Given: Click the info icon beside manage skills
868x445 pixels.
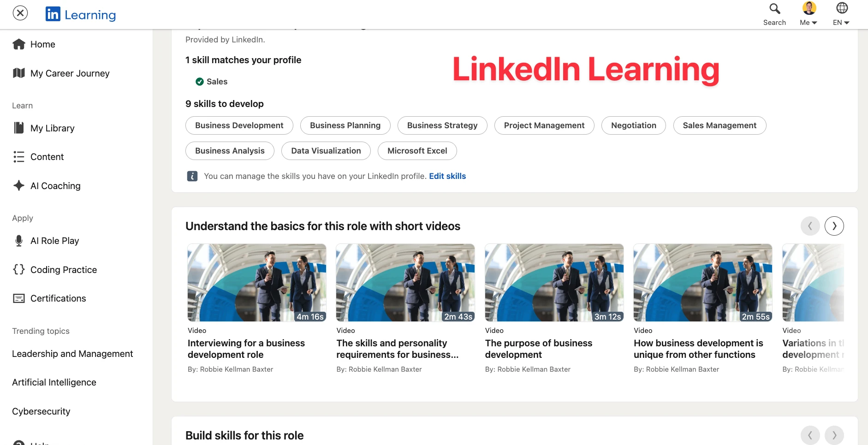Looking at the screenshot, I should (x=192, y=176).
